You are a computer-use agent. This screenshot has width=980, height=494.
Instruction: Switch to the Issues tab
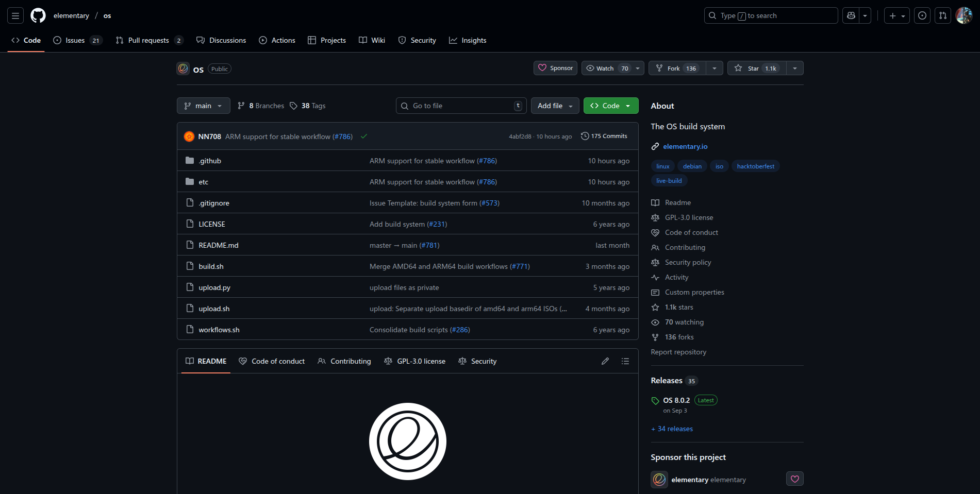pos(76,40)
